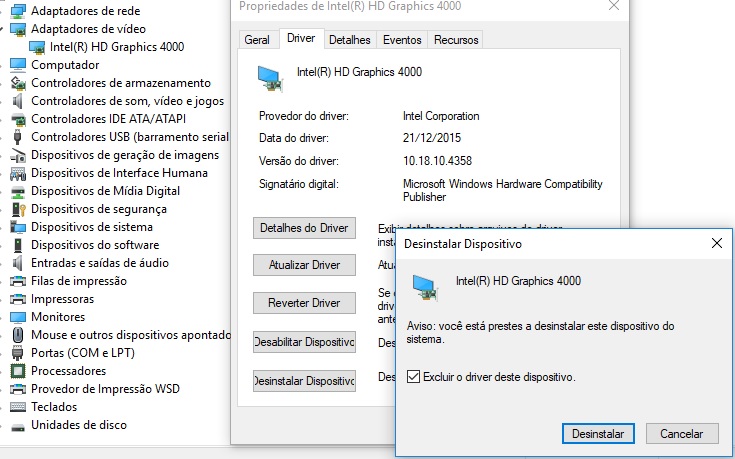735x459 pixels.
Task: Click the Computador monitor icon
Action: point(18,65)
